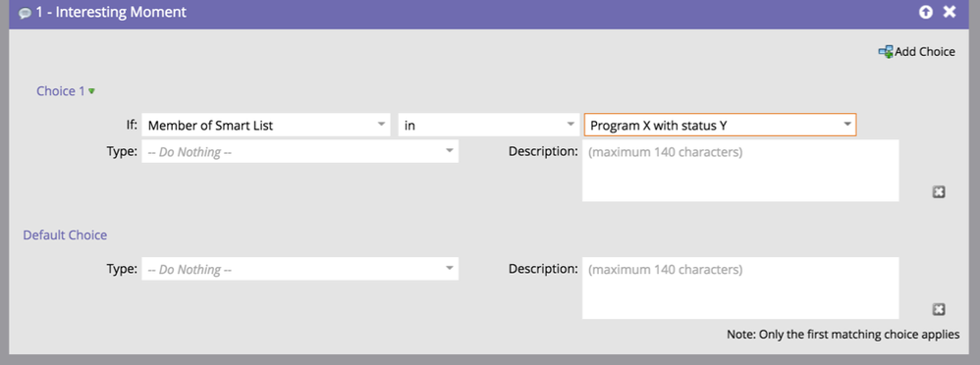Click the Add Choice icon
980x365 pixels.
pos(886,52)
